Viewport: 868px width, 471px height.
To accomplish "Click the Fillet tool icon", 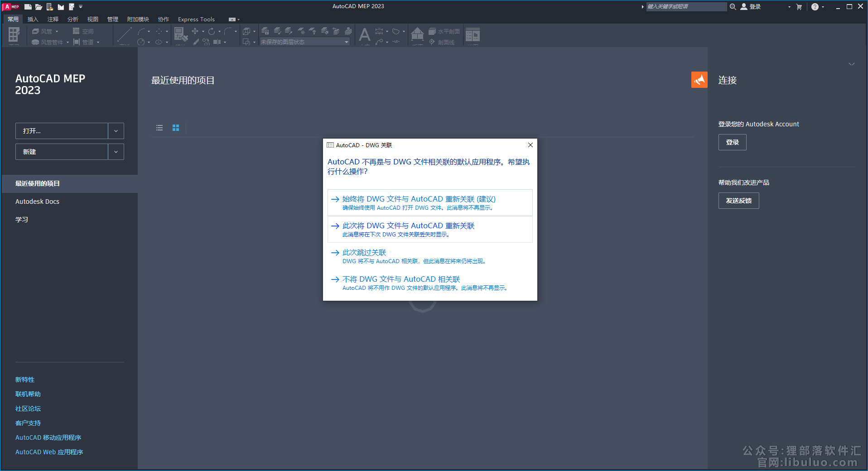I will (228, 31).
